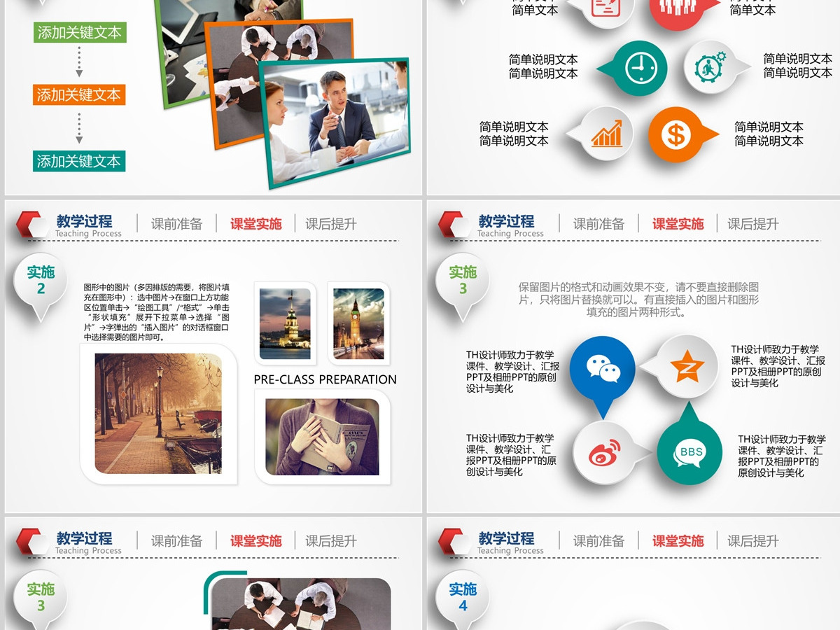This screenshot has height=630, width=840.
Task: Click the 教学过程 title on 实施 2 slide
Action: 84,221
